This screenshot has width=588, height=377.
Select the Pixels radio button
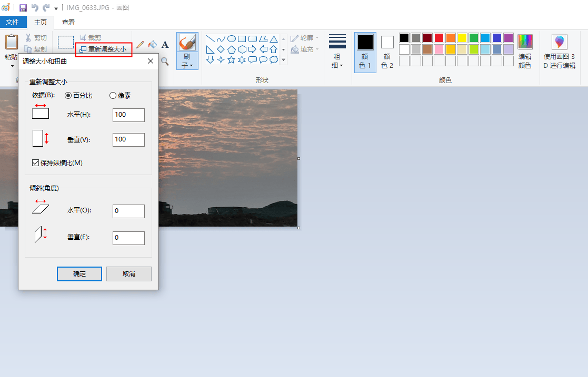(x=113, y=96)
